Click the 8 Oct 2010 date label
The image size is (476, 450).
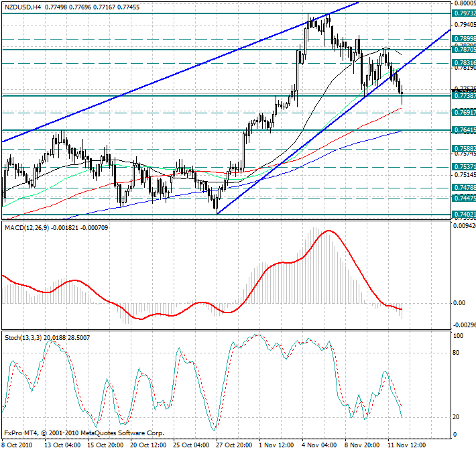coord(17,445)
